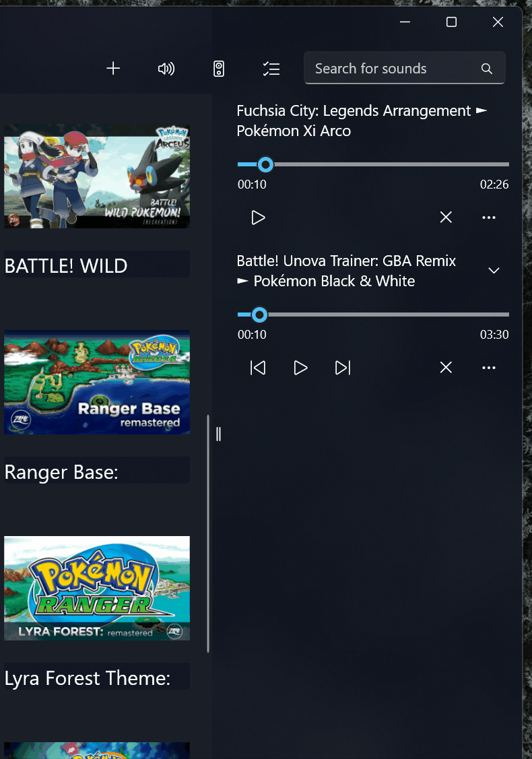Click the pane splitter grip handle
Image resolution: width=532 pixels, height=759 pixels.
[x=218, y=434]
